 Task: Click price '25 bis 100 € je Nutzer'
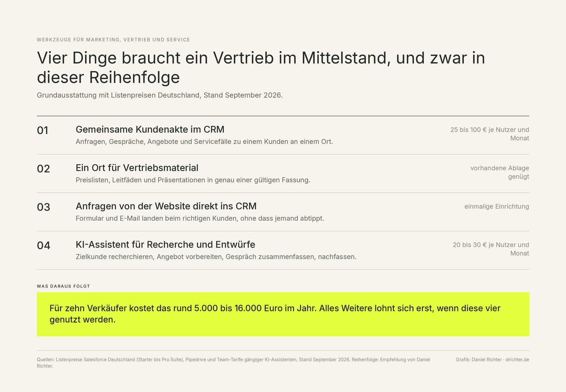(x=490, y=134)
